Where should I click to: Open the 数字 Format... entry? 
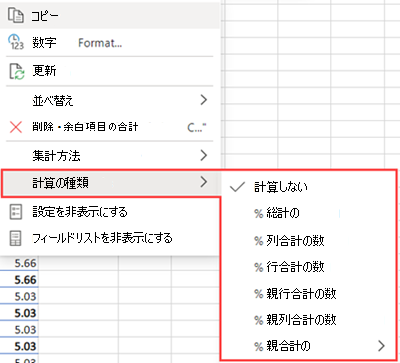(x=110, y=43)
